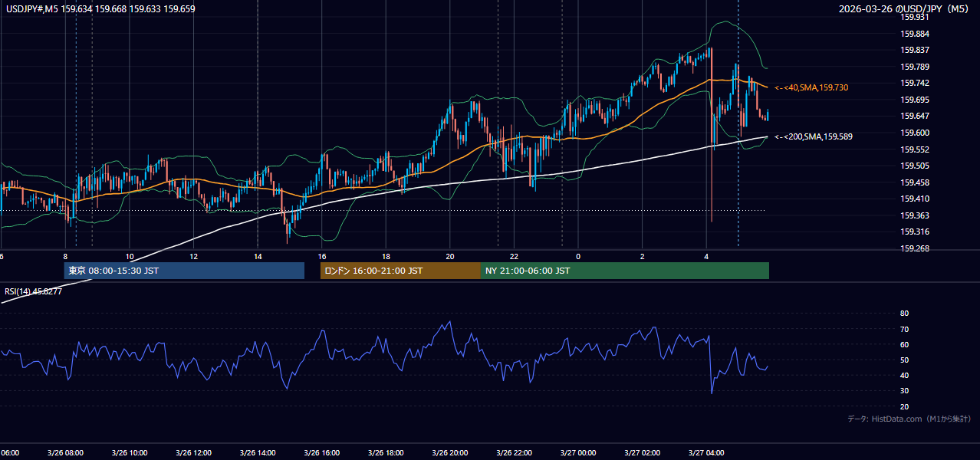Click price axis value 159.884
Image resolution: width=980 pixels, height=460 pixels.
tap(915, 34)
